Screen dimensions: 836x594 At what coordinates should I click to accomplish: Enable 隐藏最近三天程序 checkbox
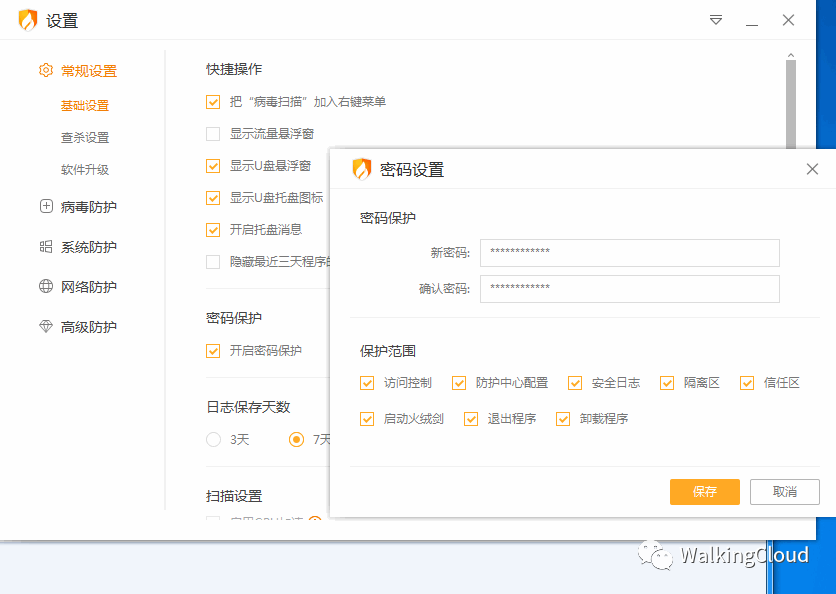(x=213, y=262)
